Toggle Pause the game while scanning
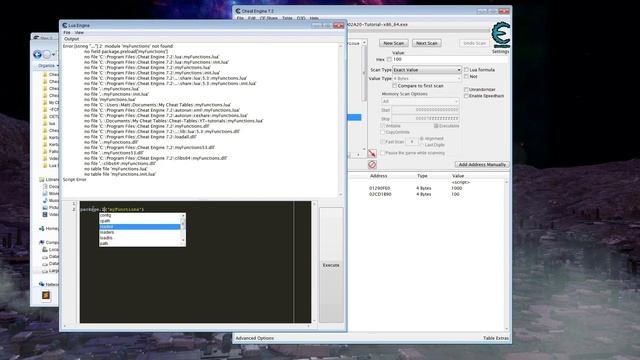 (x=382, y=153)
